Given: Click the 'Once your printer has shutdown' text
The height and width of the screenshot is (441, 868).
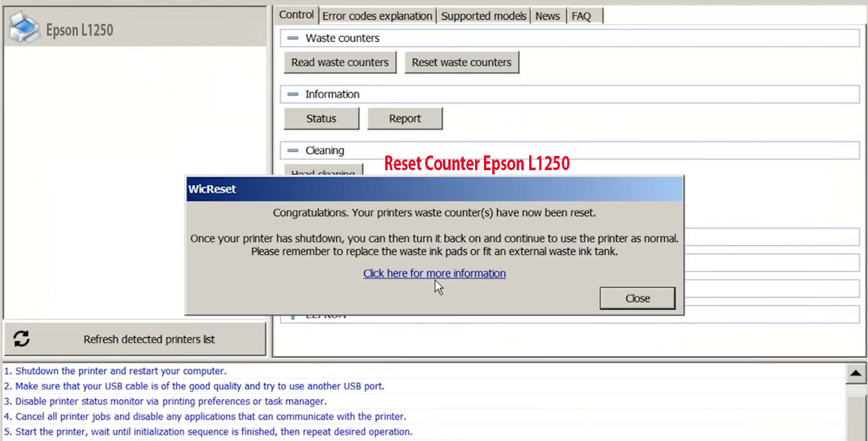Looking at the screenshot, I should tap(434, 238).
